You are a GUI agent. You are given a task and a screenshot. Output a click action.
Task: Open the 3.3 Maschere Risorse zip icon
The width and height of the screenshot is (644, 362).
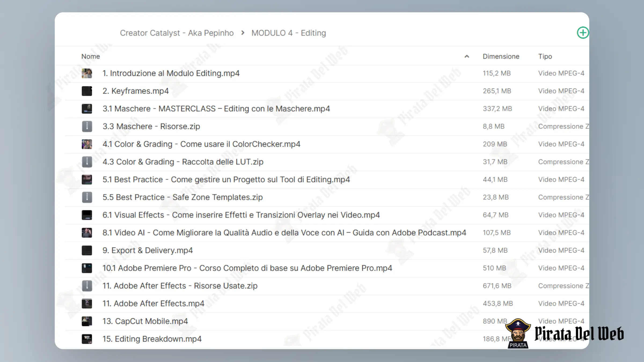(87, 126)
